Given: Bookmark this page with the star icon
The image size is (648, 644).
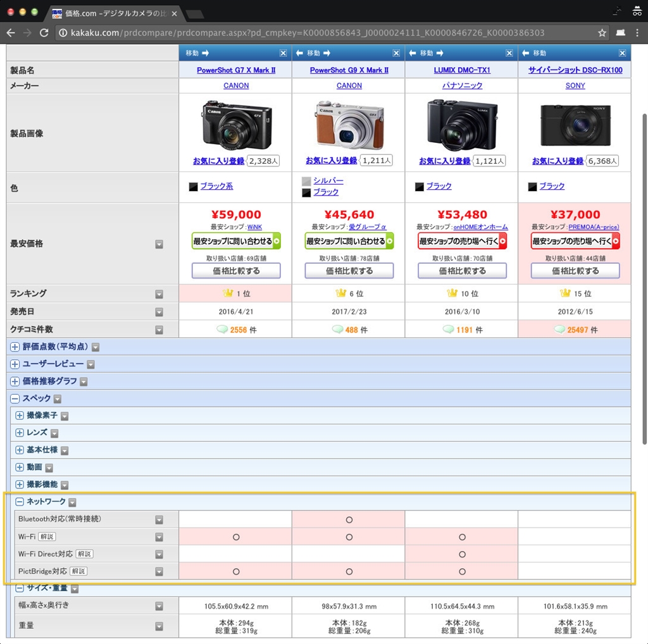Looking at the screenshot, I should [602, 33].
